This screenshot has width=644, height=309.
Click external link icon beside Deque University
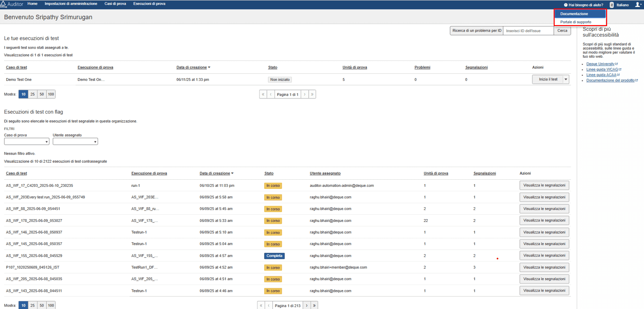coord(617,64)
